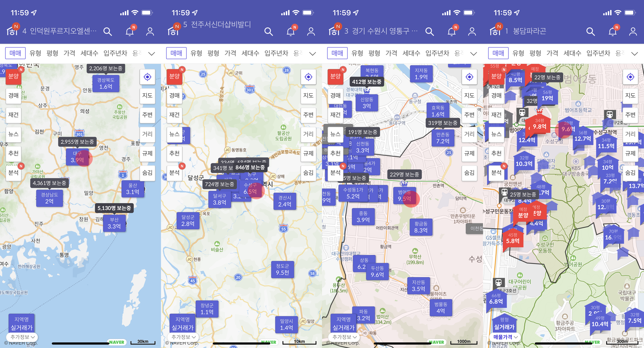Open 세대수 filter under 전주서신더샵비발디 header
This screenshot has width=644, height=348.
(x=250, y=53)
